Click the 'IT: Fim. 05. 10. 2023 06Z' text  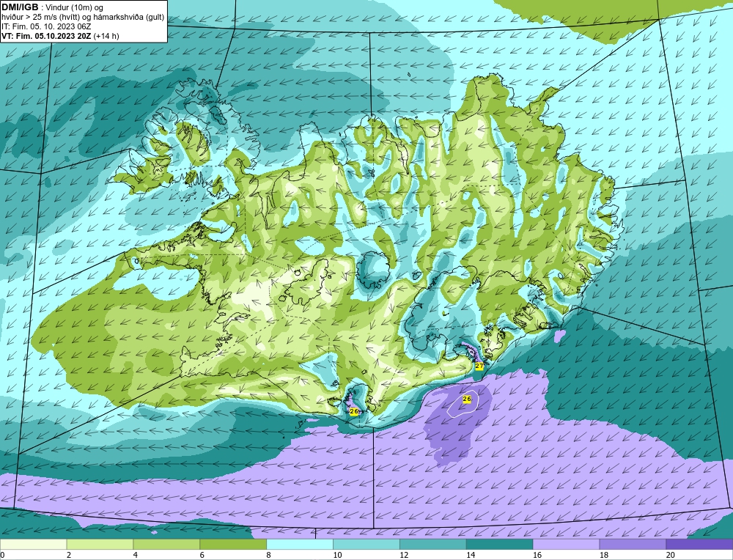click(46, 26)
